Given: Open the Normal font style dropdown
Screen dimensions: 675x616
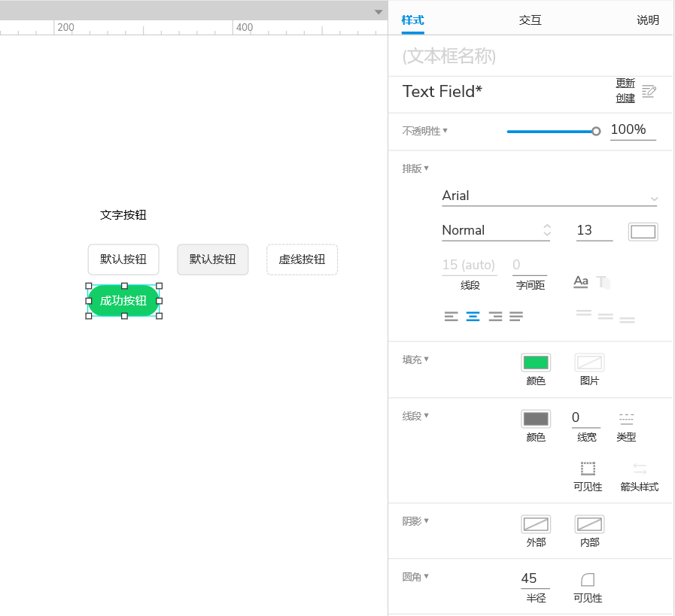Looking at the screenshot, I should pyautogui.click(x=495, y=230).
